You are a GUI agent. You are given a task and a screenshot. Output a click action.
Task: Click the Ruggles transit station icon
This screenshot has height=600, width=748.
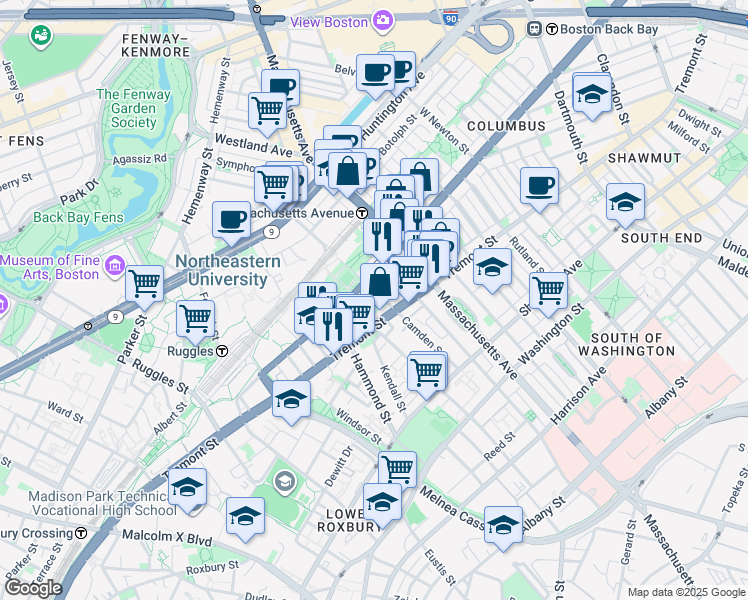tap(222, 351)
